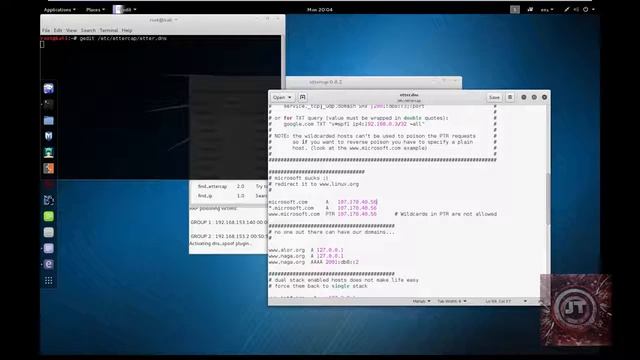
Task: Launch the dark red icon in dock
Action: [x=49, y=184]
